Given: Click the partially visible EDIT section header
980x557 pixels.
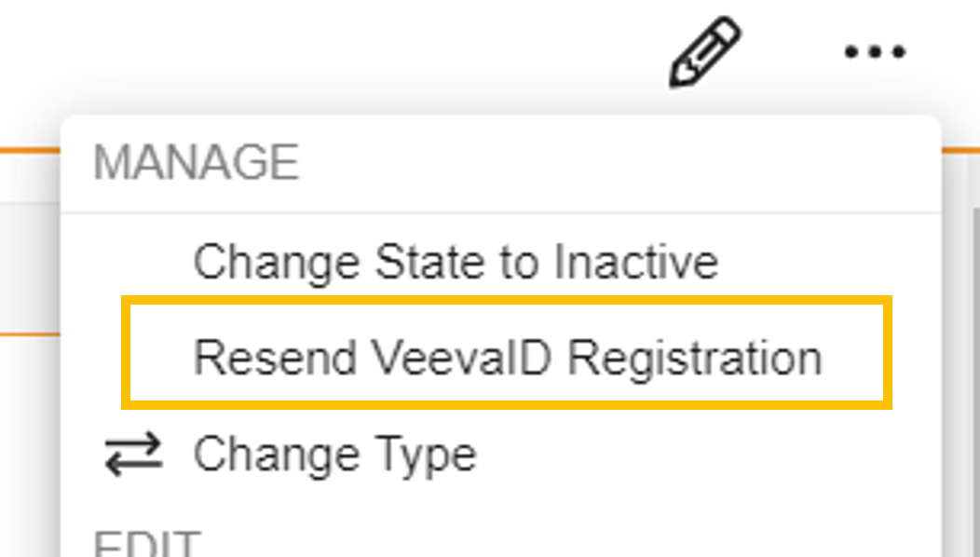Looking at the screenshot, I should (147, 544).
